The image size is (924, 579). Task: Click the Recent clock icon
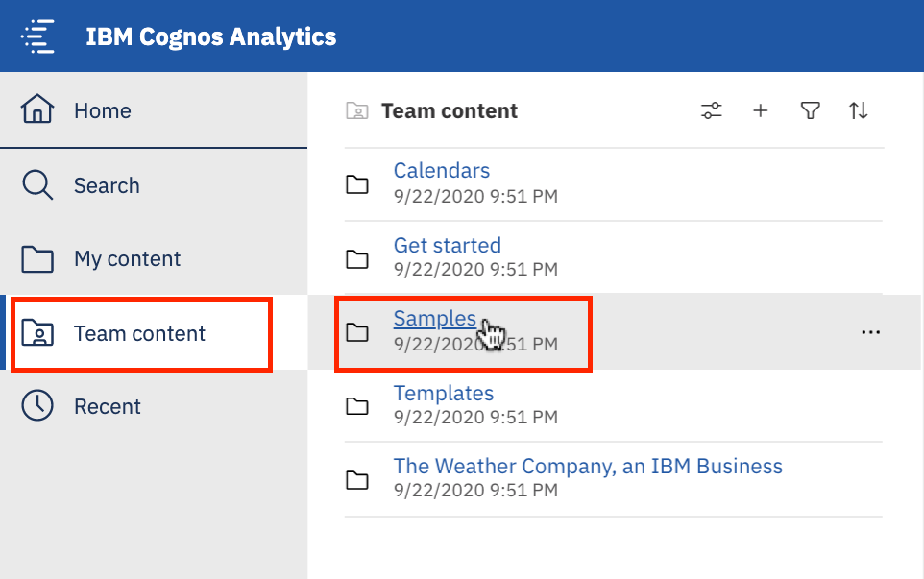37,405
